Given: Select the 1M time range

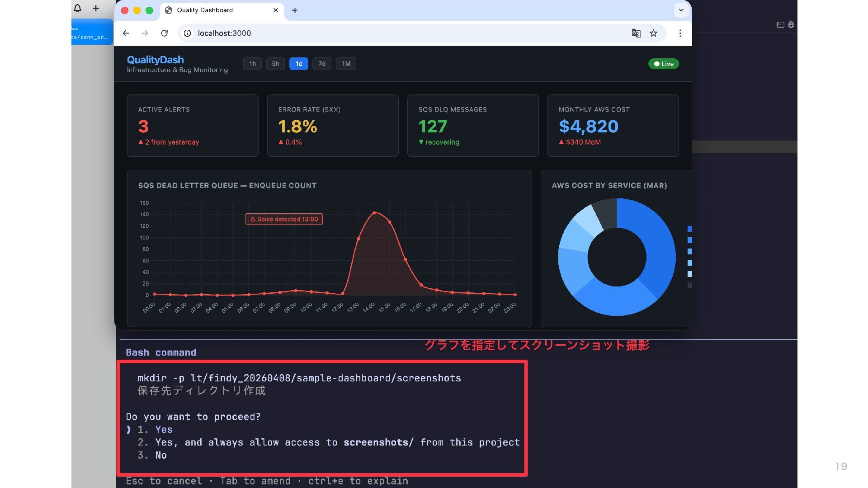Looking at the screenshot, I should 346,64.
